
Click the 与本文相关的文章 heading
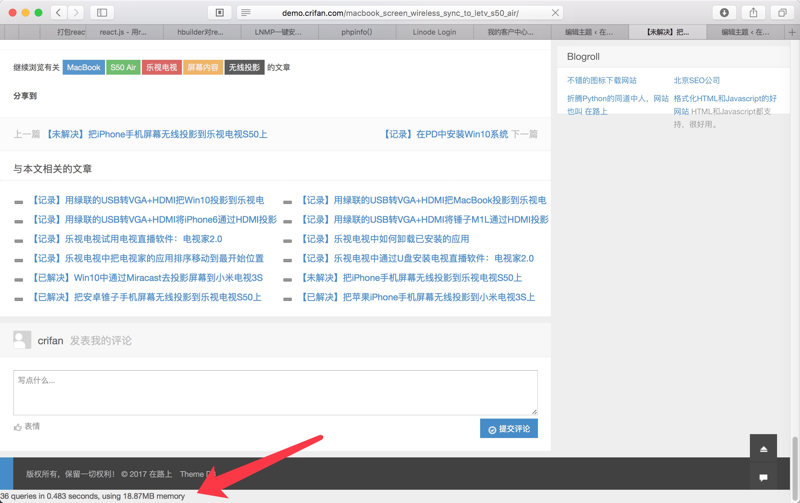click(53, 168)
